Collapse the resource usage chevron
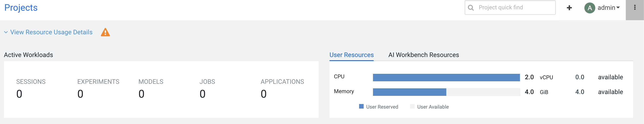 (6, 32)
